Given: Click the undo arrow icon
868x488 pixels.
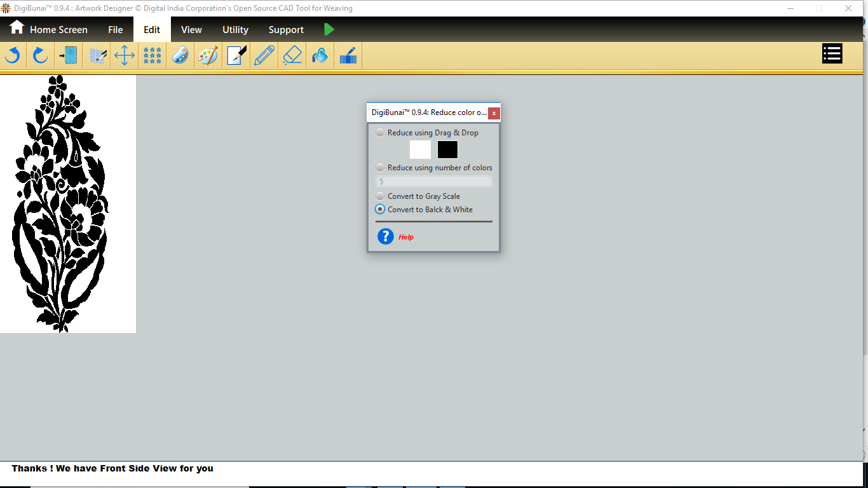Looking at the screenshot, I should coord(13,56).
